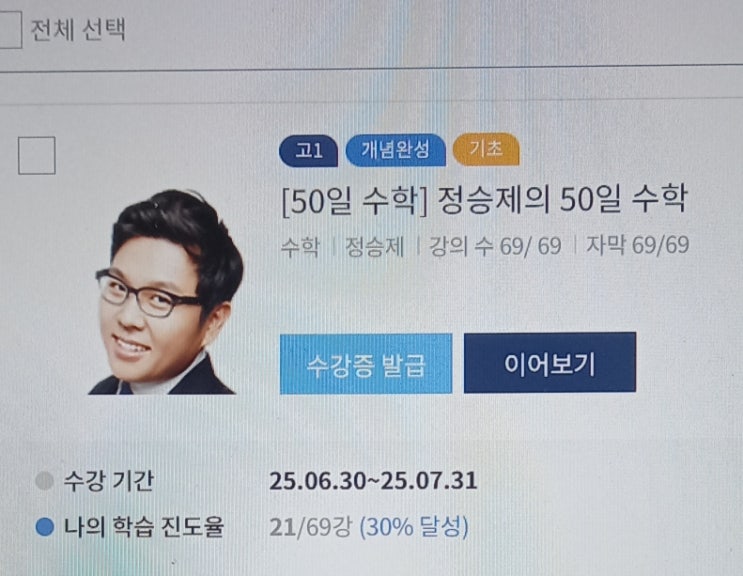Screen dimensions: 743x576
Task: Click the gray bullet beside 수강 기간
Action: (45, 481)
